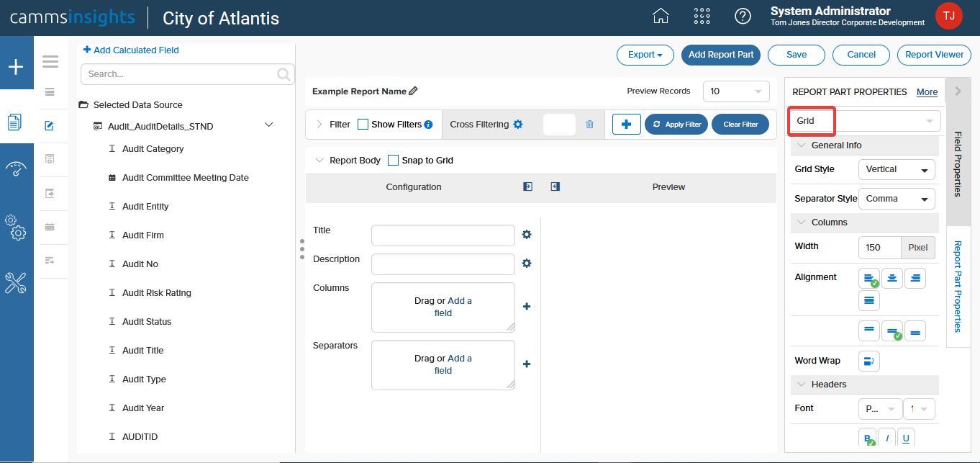Click Add Calculated Field link
This screenshot has height=463, width=980.
point(131,50)
